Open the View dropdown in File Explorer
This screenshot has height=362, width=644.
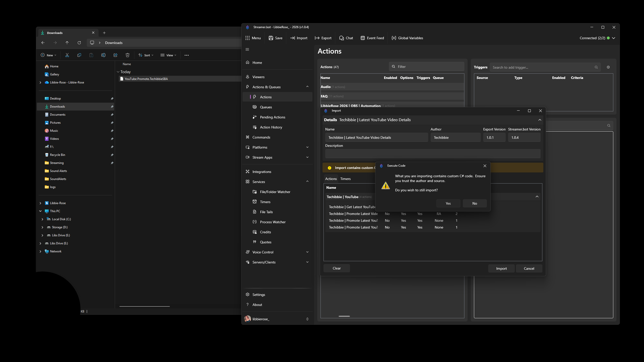coord(169,55)
